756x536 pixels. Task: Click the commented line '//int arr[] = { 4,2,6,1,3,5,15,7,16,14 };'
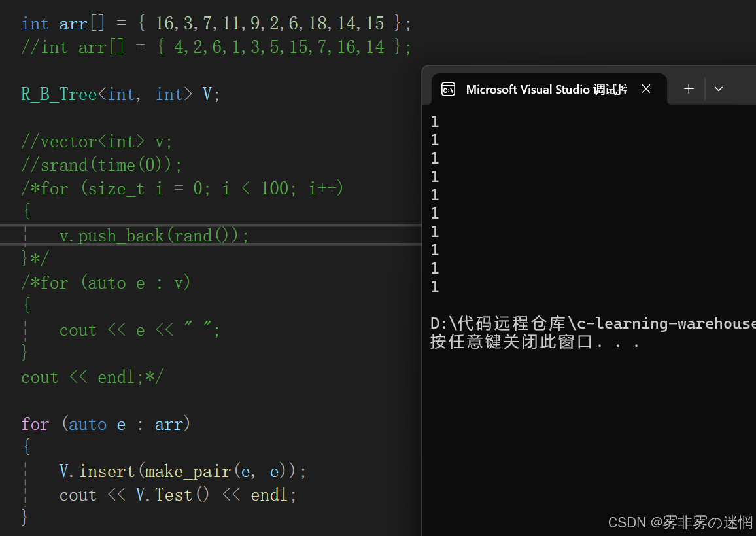pos(216,47)
